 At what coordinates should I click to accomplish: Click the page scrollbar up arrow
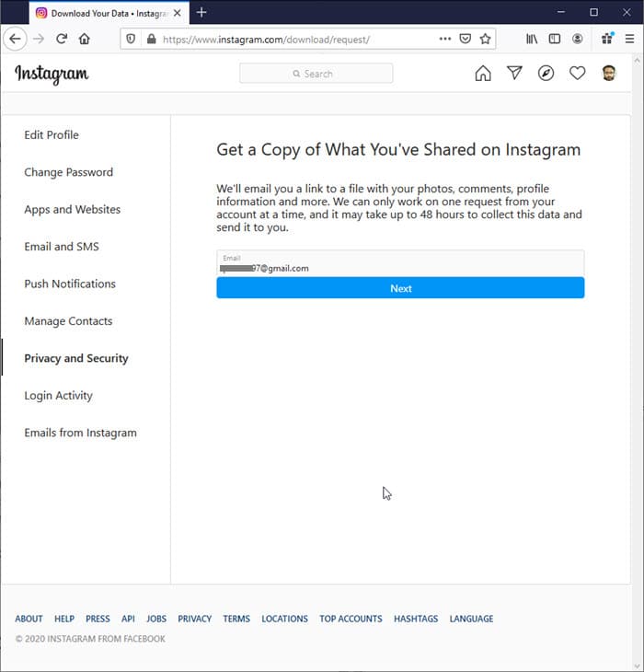[637, 61]
